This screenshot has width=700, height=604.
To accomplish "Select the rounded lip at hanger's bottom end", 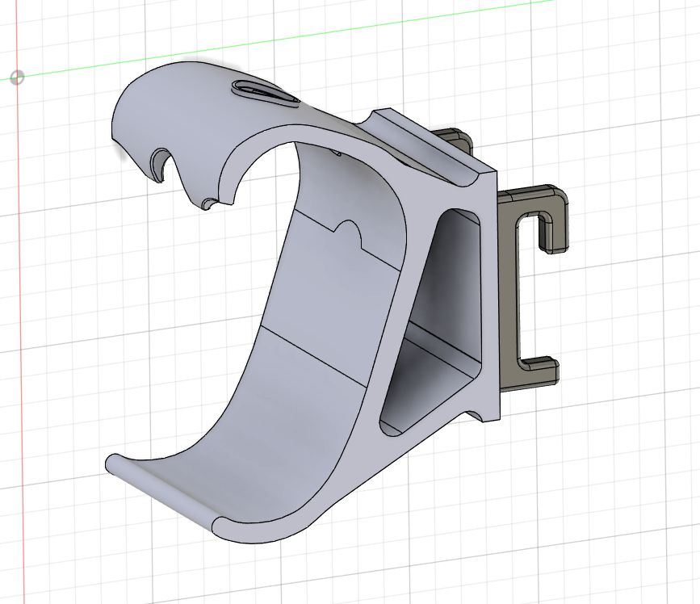I will click(x=163, y=492).
